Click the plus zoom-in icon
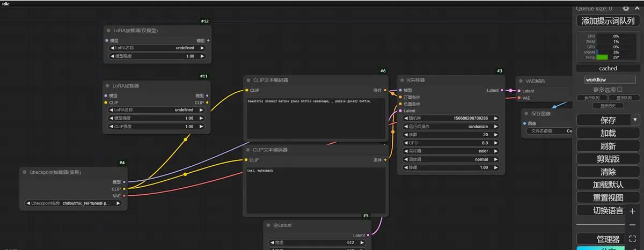Screen dimensions: 644x250 (x=633, y=211)
